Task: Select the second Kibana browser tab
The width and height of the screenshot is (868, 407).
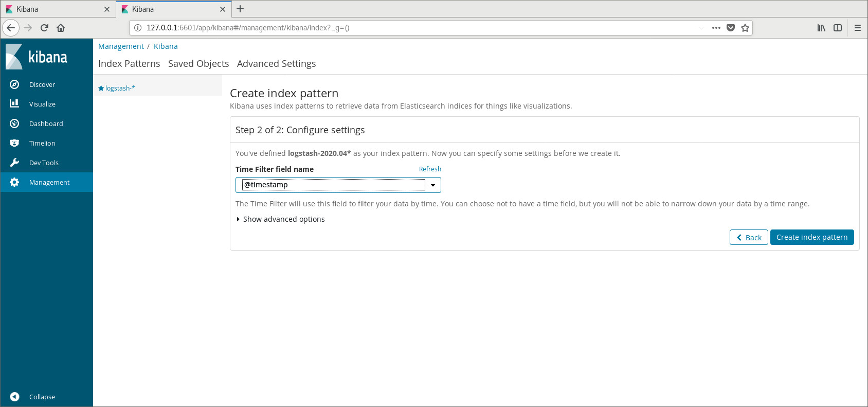Action: click(173, 9)
